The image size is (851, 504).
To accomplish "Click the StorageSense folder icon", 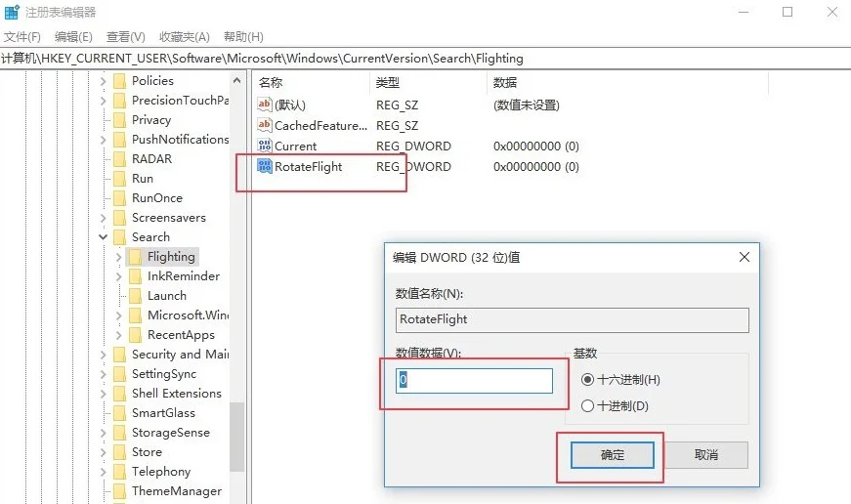I will coord(120,433).
